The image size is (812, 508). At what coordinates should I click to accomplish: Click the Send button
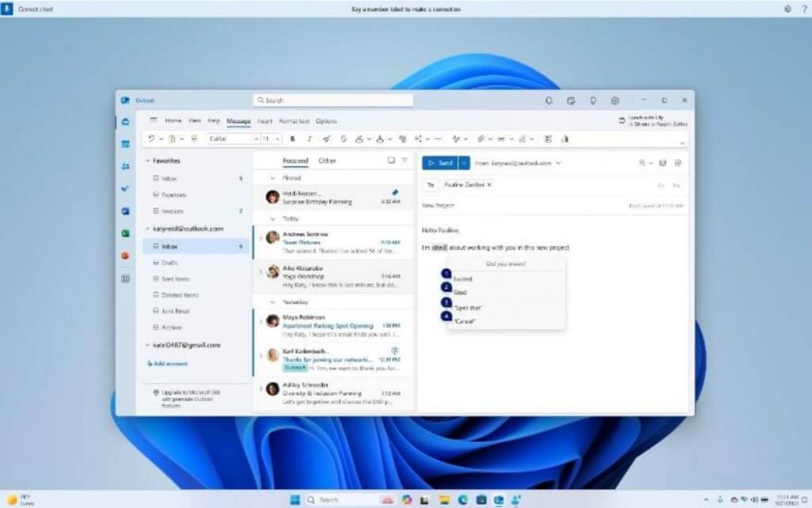pyautogui.click(x=442, y=162)
